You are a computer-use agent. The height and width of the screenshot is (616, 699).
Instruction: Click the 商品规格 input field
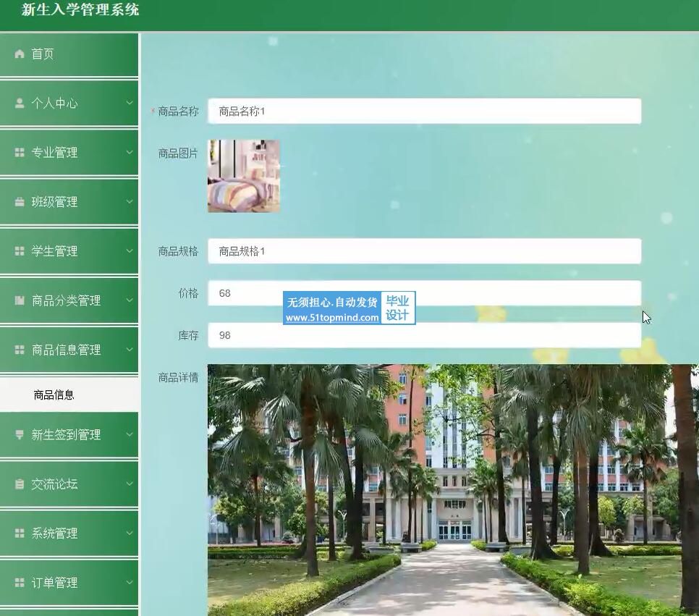click(x=424, y=251)
